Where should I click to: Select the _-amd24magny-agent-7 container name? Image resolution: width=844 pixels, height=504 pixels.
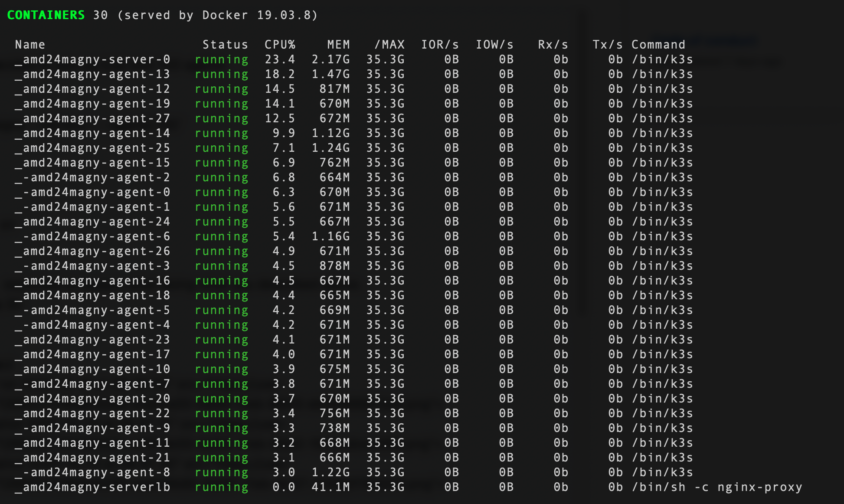click(93, 384)
